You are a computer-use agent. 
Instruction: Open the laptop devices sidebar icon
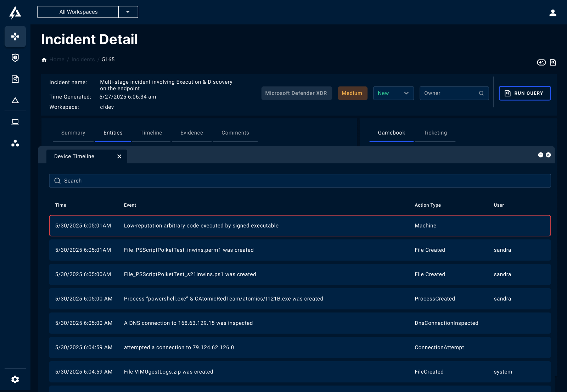pyautogui.click(x=15, y=122)
